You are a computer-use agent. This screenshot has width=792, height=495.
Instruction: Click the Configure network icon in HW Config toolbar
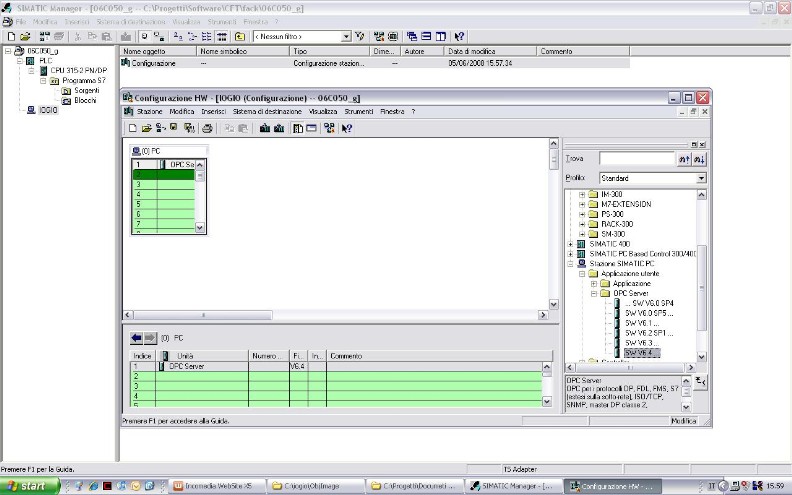pyautogui.click(x=329, y=128)
